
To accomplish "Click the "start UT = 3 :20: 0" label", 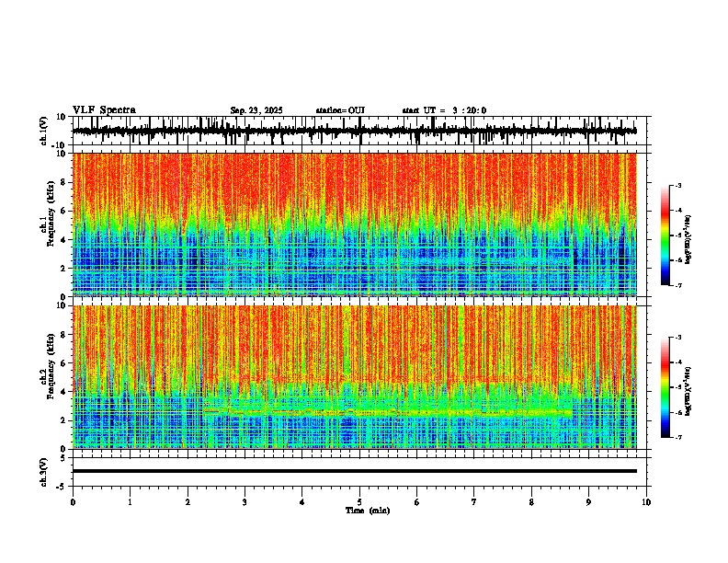I will [x=444, y=110].
